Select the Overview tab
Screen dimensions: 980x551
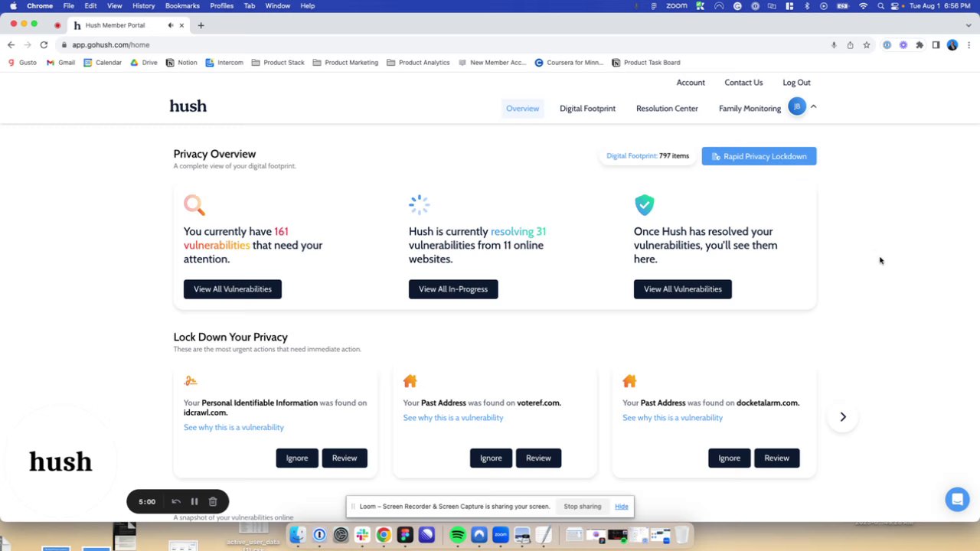[522, 109]
